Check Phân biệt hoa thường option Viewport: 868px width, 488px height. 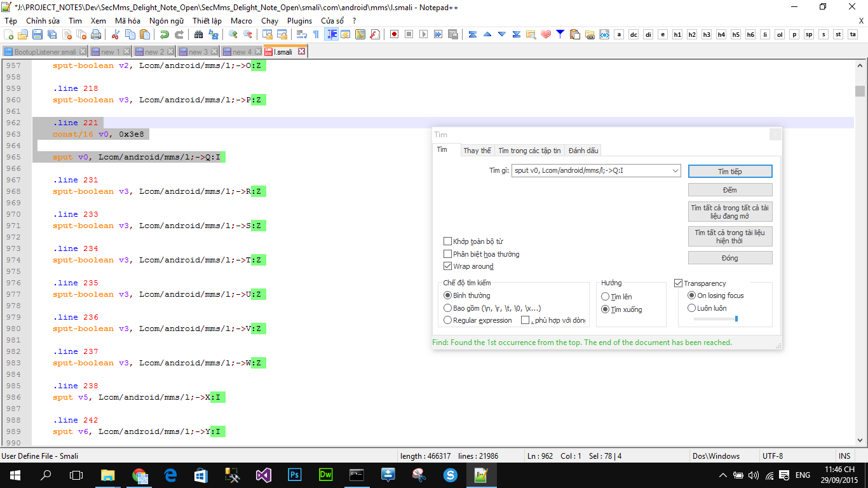tap(448, 254)
